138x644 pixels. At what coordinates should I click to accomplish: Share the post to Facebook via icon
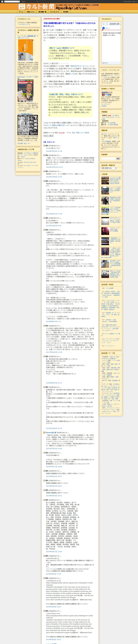(x=50, y=136)
